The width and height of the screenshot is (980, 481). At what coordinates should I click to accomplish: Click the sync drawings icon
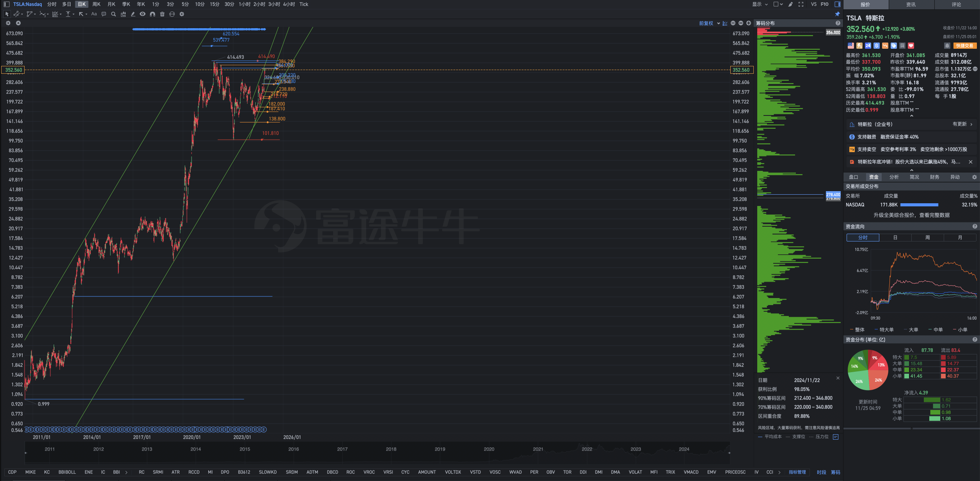tap(172, 14)
